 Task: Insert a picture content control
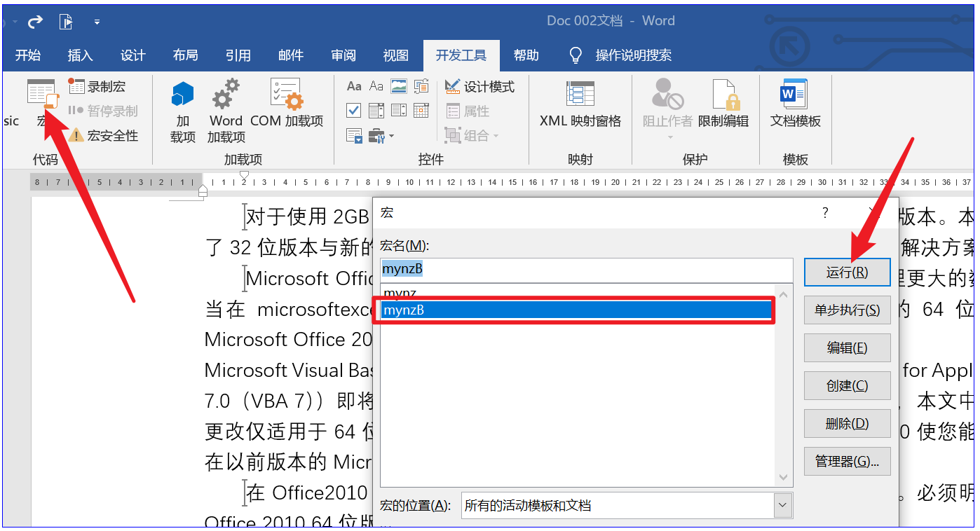[x=397, y=86]
